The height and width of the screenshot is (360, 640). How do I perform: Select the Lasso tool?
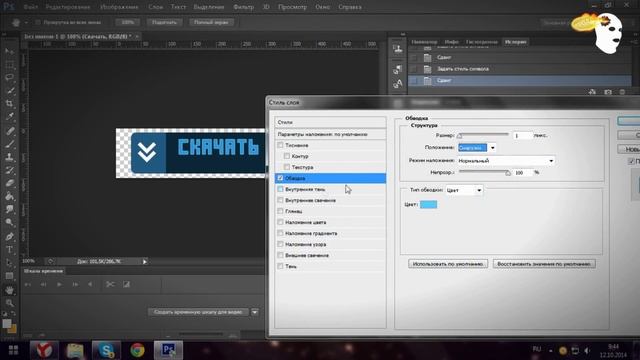[9, 78]
